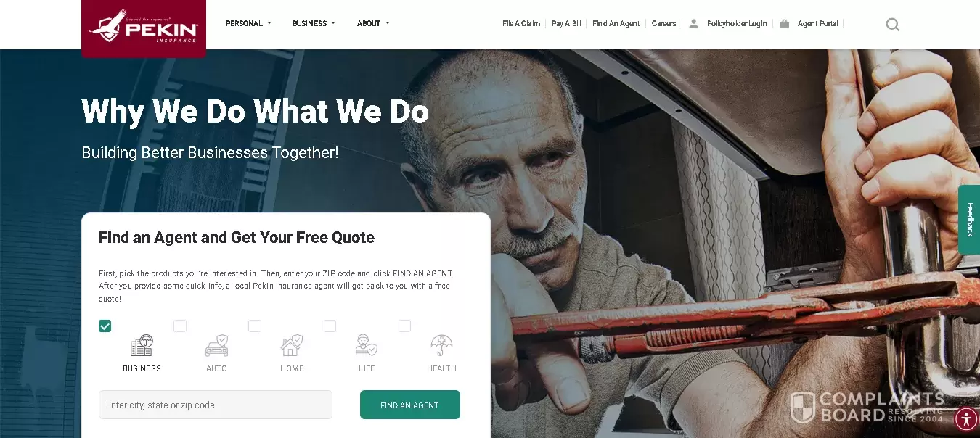This screenshot has height=438, width=980.
Task: Check the Auto product checkbox
Action: coord(180,326)
